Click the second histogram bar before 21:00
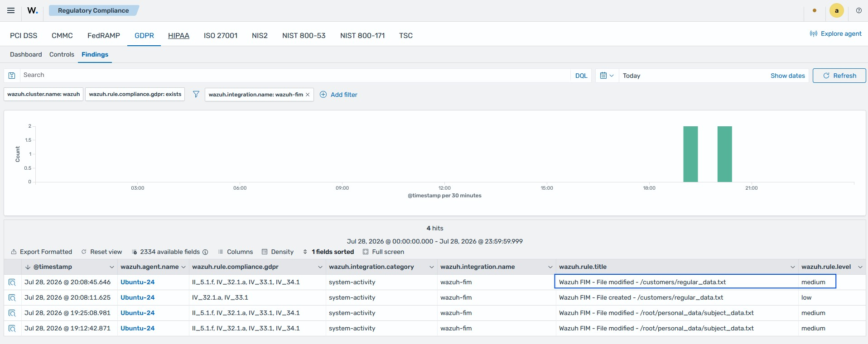The height and width of the screenshot is (344, 868). point(725,154)
